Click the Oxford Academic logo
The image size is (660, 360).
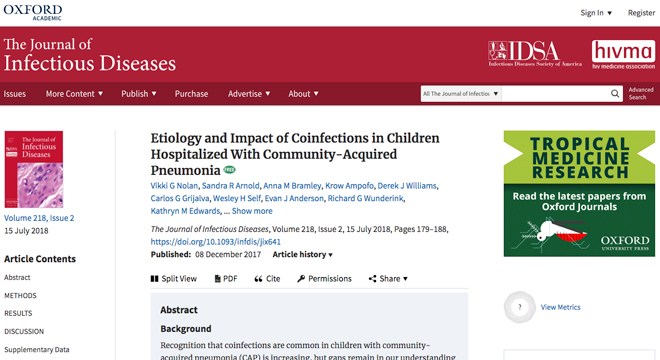tap(33, 12)
